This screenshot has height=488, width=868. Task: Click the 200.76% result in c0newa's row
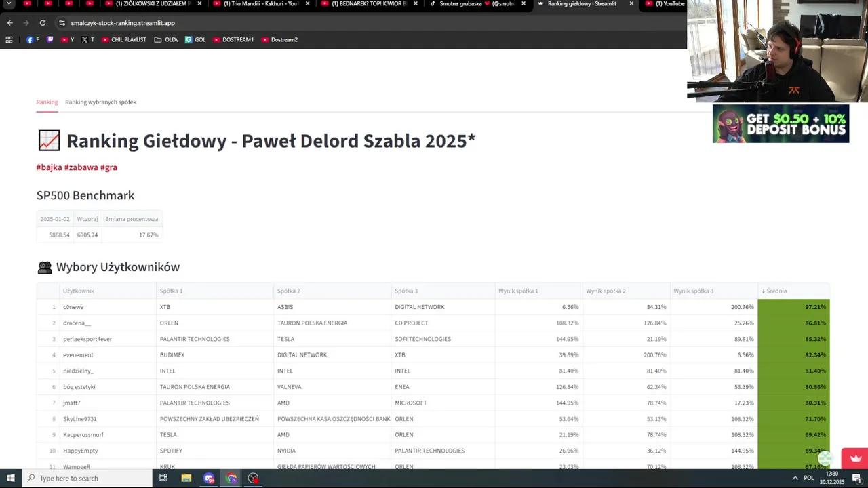(713, 307)
